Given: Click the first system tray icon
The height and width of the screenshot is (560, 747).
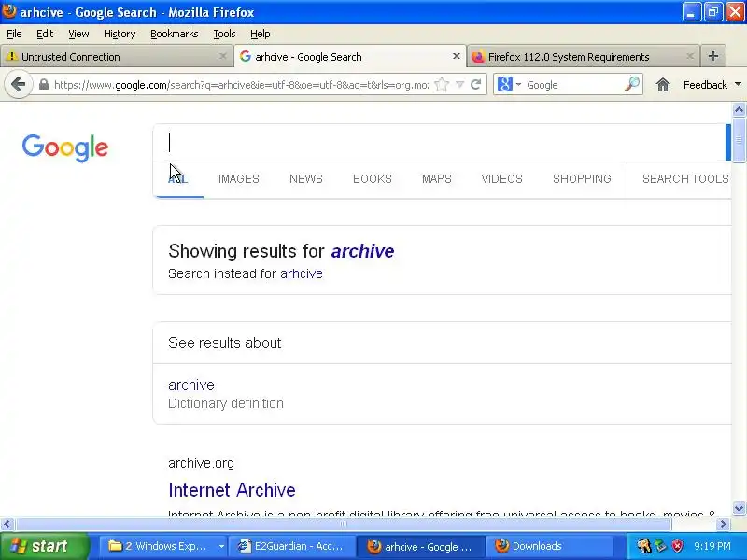Looking at the screenshot, I should [x=644, y=546].
